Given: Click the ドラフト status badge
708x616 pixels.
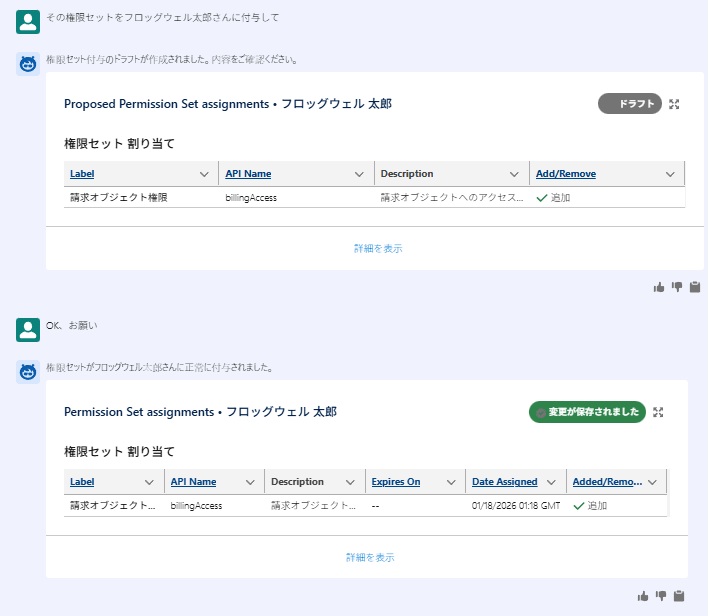Looking at the screenshot, I should 630,104.
